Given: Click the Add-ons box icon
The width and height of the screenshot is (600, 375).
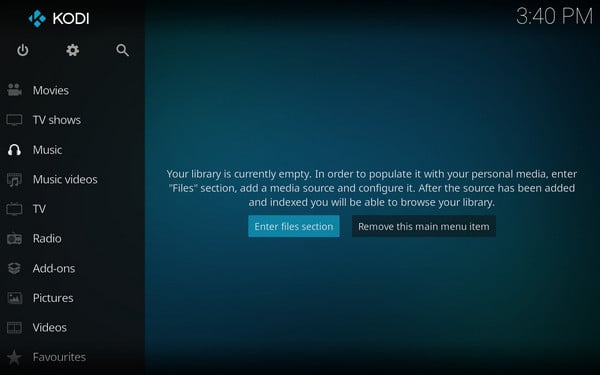Looking at the screenshot, I should [x=15, y=268].
